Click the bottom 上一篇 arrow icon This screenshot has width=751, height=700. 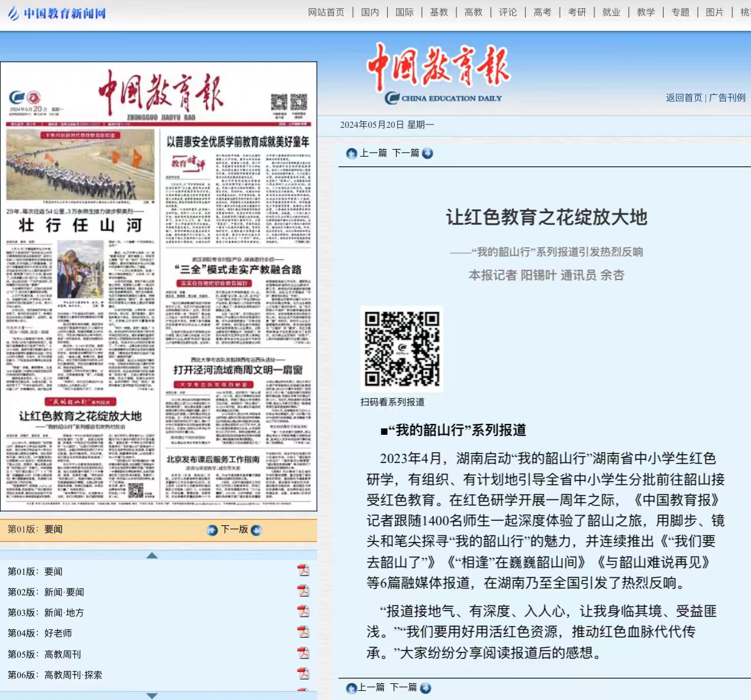(x=351, y=688)
